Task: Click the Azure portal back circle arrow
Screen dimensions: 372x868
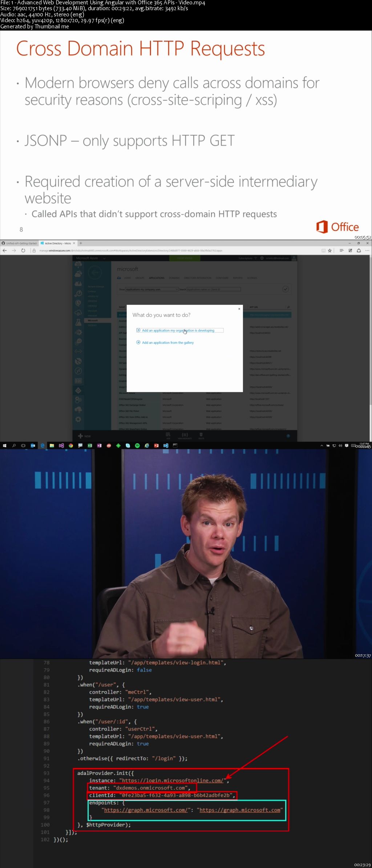Action: (x=95, y=273)
